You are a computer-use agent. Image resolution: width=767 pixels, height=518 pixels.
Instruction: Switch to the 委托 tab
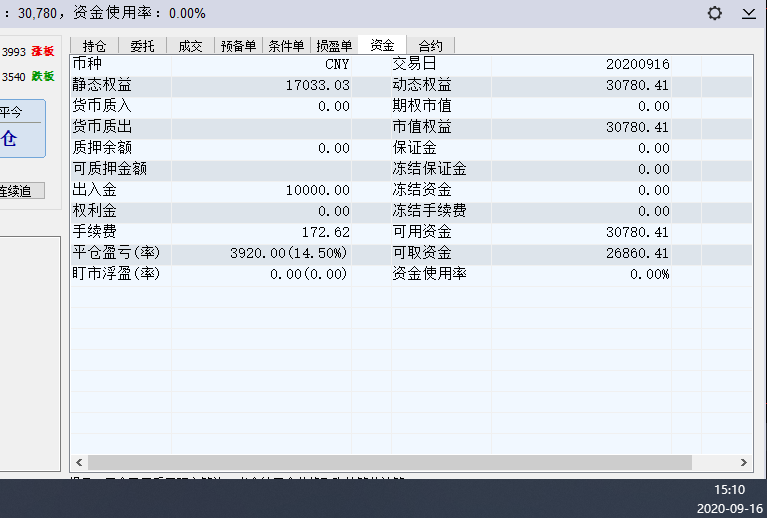click(142, 46)
